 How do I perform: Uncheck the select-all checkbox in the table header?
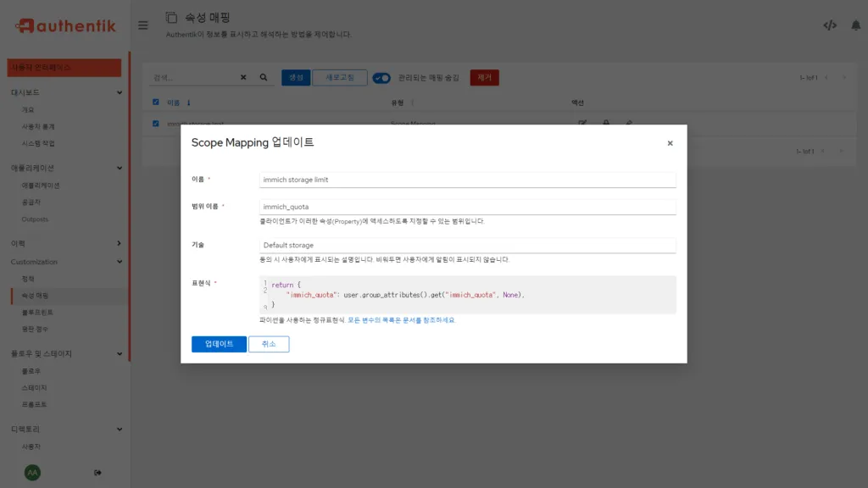(155, 103)
